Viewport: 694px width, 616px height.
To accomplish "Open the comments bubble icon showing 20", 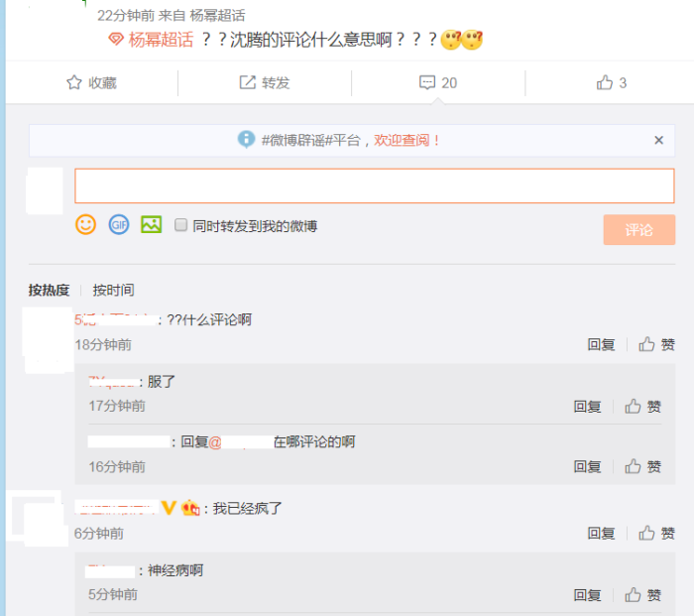I will 427,82.
